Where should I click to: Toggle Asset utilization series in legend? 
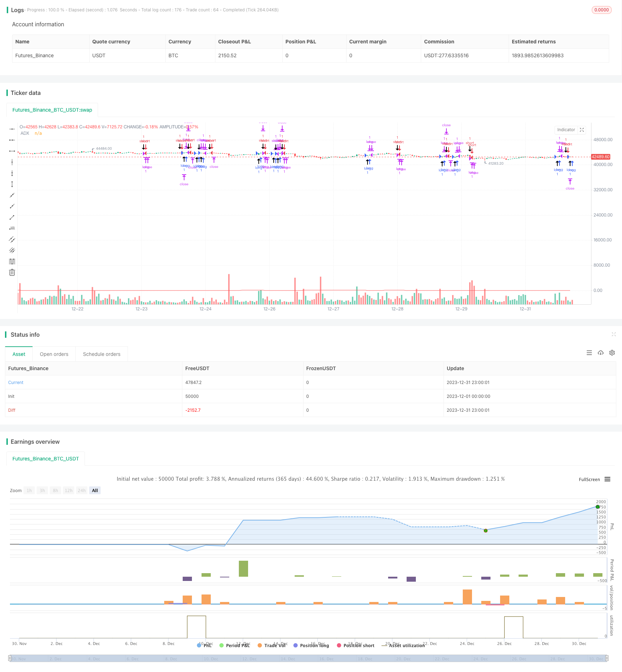point(403,645)
